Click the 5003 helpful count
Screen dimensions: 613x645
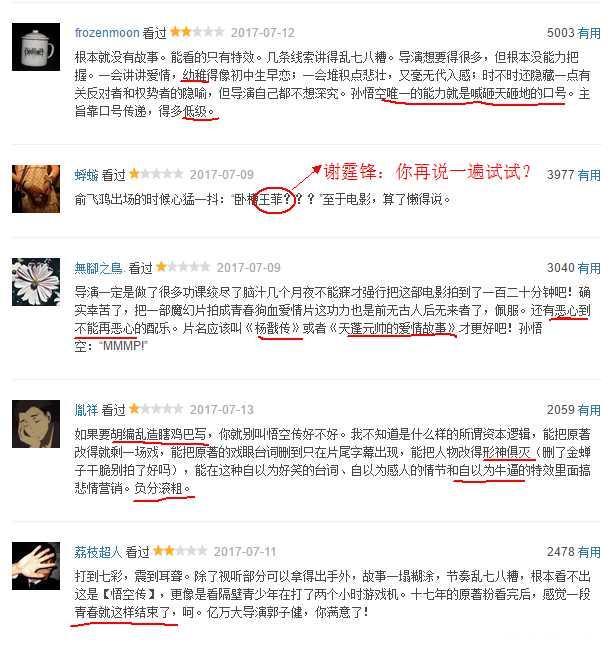coord(560,33)
